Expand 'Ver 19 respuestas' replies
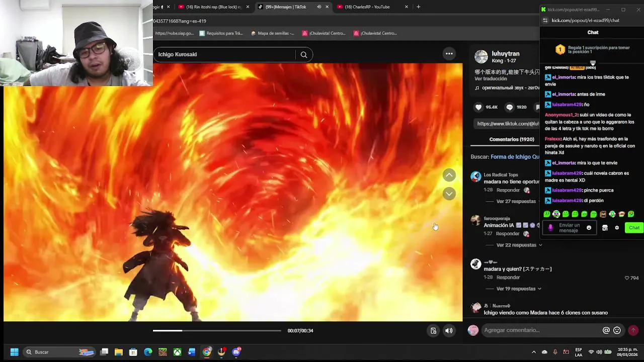The width and height of the screenshot is (644, 362). (519, 289)
